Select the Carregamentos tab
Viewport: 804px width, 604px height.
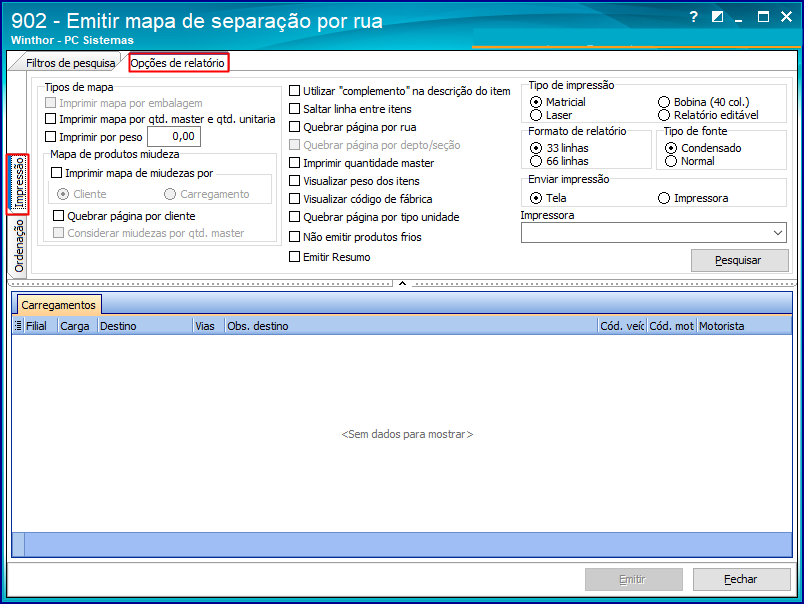click(58, 305)
